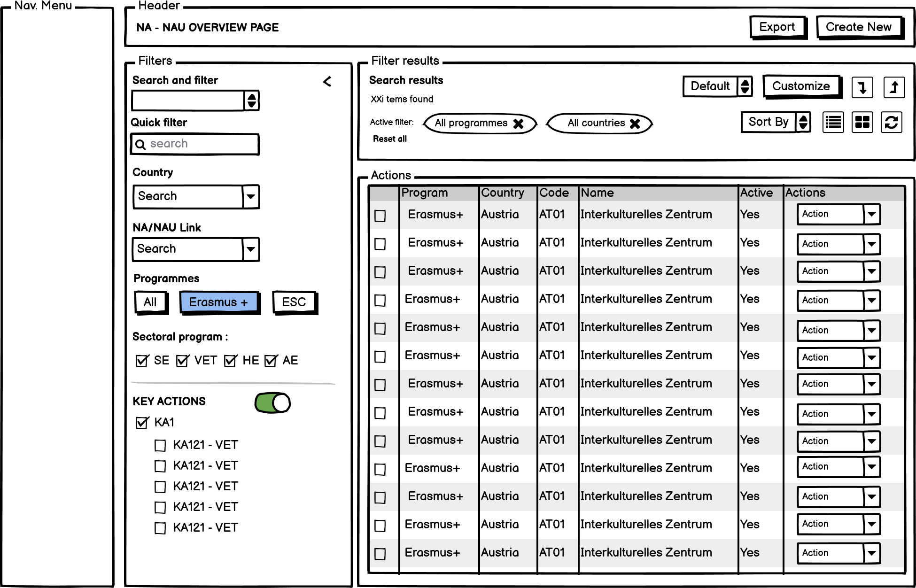Collapse the Filters panel with the chevron
The width and height of the screenshot is (916, 588).
coord(327,82)
